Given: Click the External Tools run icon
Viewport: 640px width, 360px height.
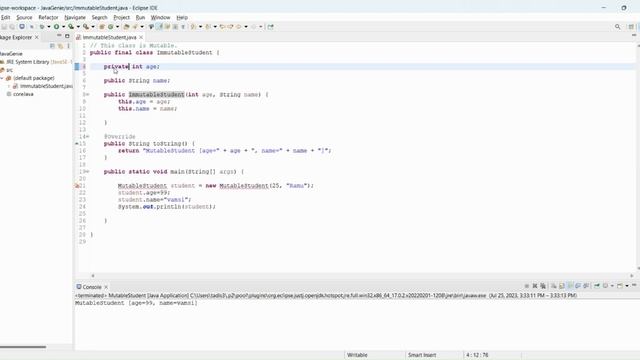Looking at the screenshot, I should (x=86, y=27).
